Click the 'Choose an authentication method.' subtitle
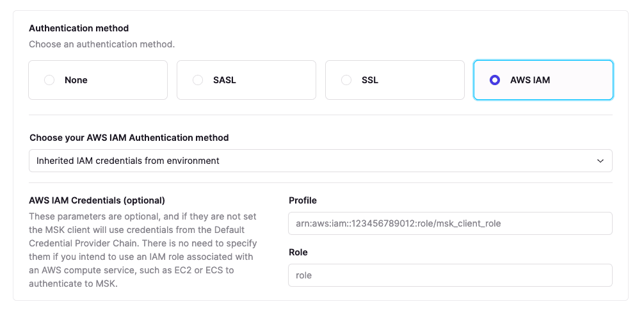The width and height of the screenshot is (644, 313). 102,44
